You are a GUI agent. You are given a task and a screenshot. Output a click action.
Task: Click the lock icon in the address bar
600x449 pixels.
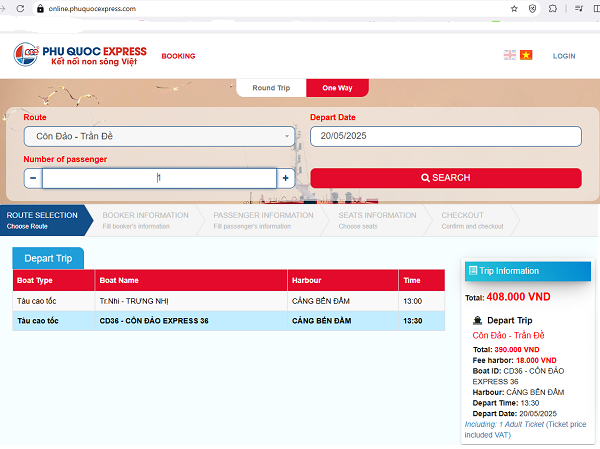click(x=40, y=8)
